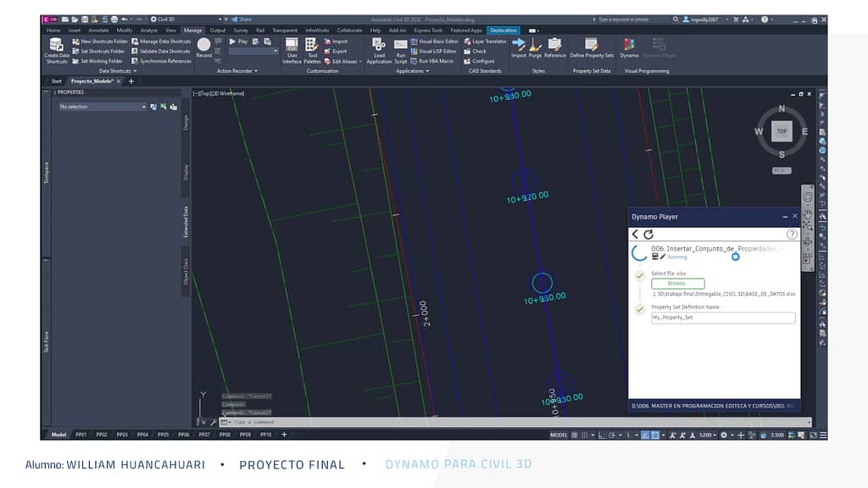Add new drawing tab
Image resolution: width=868 pixels, height=488 pixels.
point(131,81)
